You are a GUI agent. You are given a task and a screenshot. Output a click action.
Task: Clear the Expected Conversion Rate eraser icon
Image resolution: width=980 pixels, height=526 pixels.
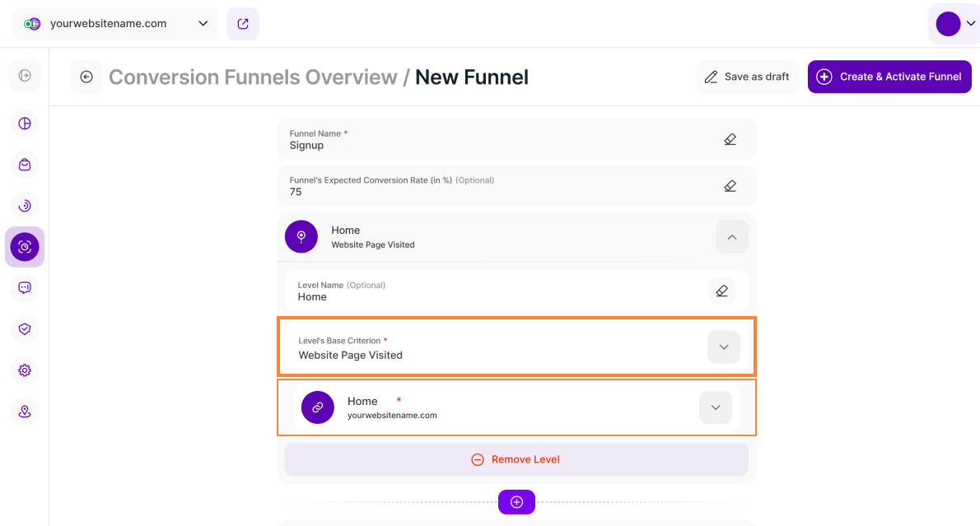730,186
